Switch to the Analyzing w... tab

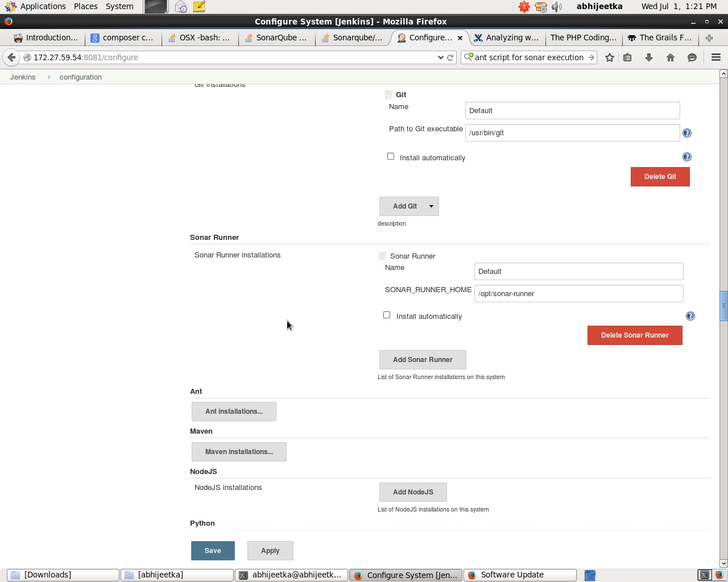click(x=506, y=38)
